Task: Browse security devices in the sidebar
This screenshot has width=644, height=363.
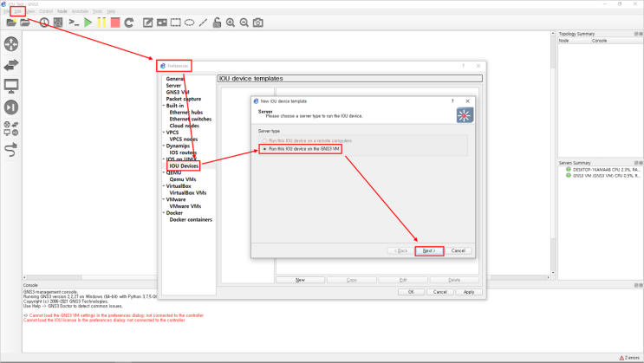Action: click(11, 107)
